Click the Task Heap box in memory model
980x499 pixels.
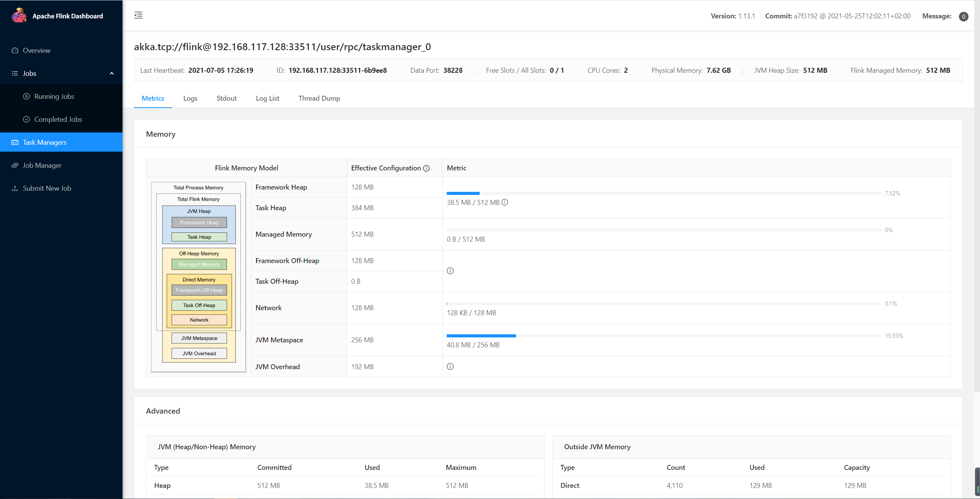(199, 237)
